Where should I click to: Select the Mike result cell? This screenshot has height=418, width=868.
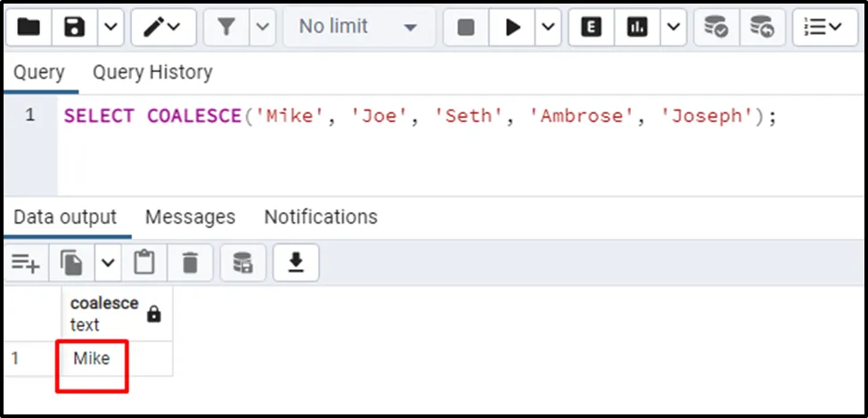click(x=93, y=359)
